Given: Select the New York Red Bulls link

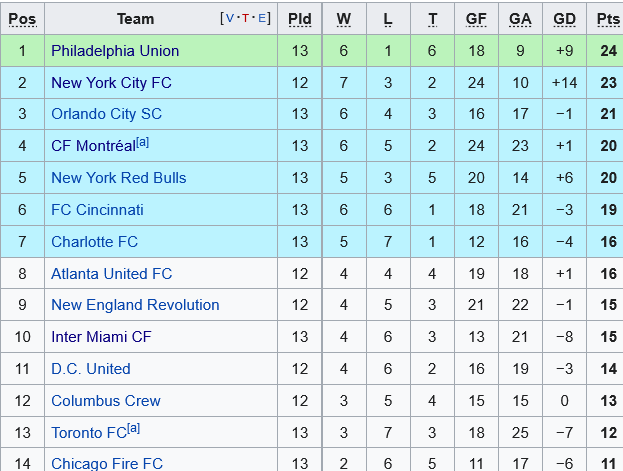Looking at the screenshot, I should (x=118, y=178).
